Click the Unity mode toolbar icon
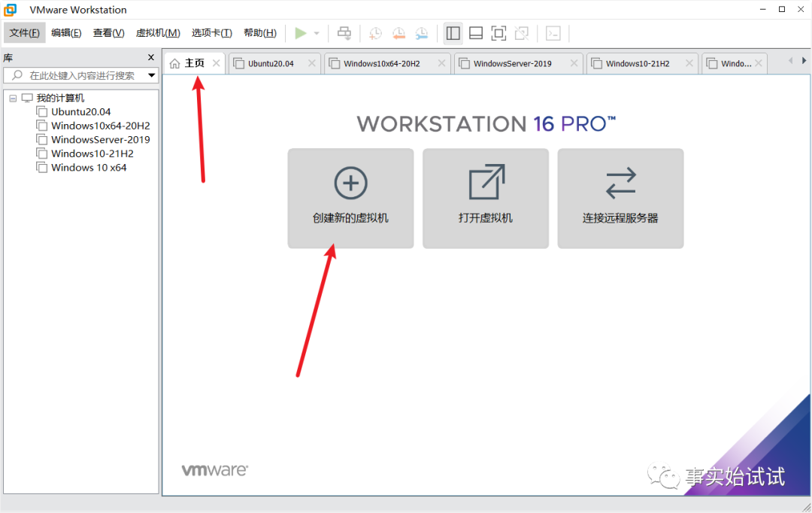 click(x=522, y=33)
